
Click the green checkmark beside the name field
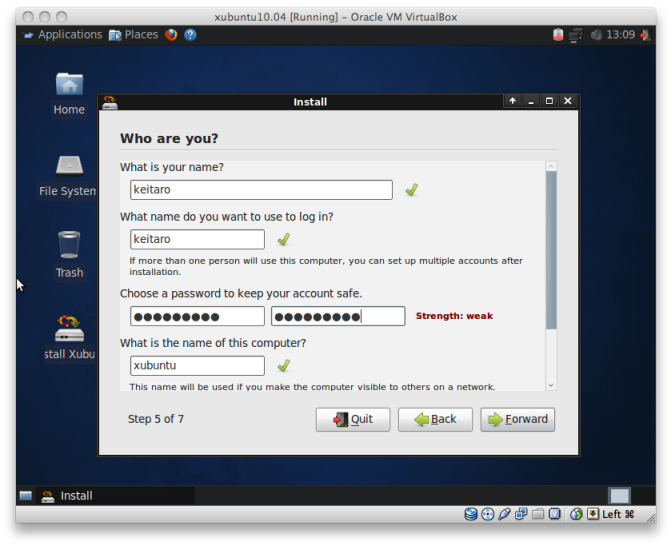(x=412, y=190)
